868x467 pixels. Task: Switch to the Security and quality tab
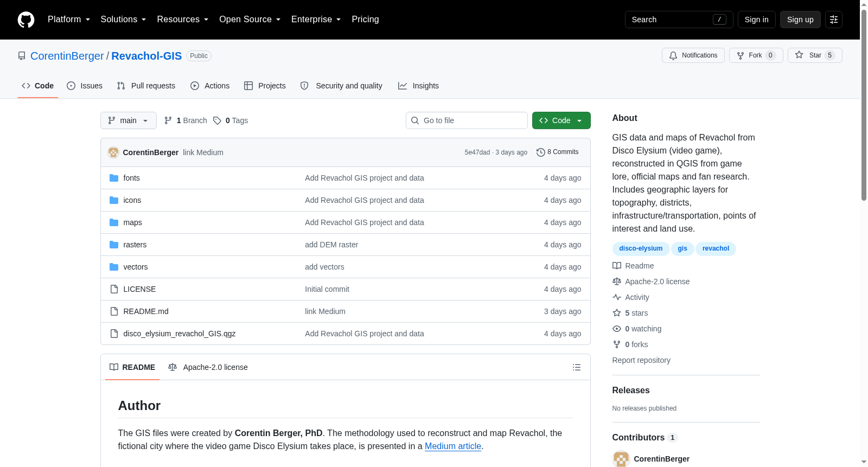pyautogui.click(x=341, y=86)
